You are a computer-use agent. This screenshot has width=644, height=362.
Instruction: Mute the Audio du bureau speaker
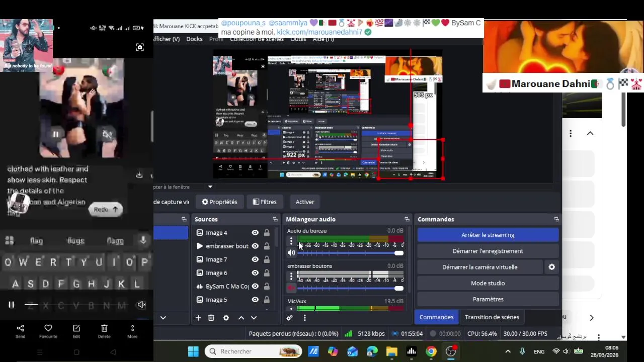pos(291,252)
